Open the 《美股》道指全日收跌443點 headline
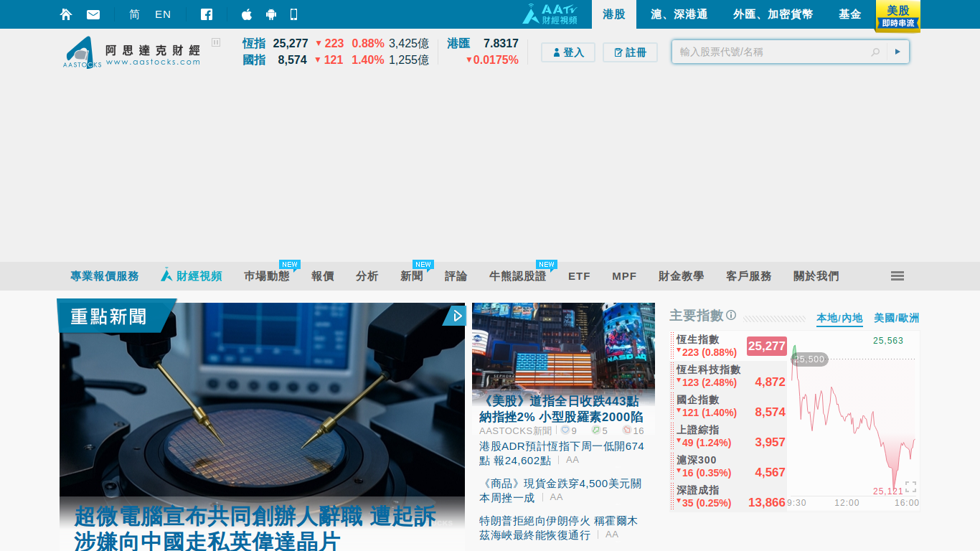Viewport: 980px width, 551px height. click(561, 408)
